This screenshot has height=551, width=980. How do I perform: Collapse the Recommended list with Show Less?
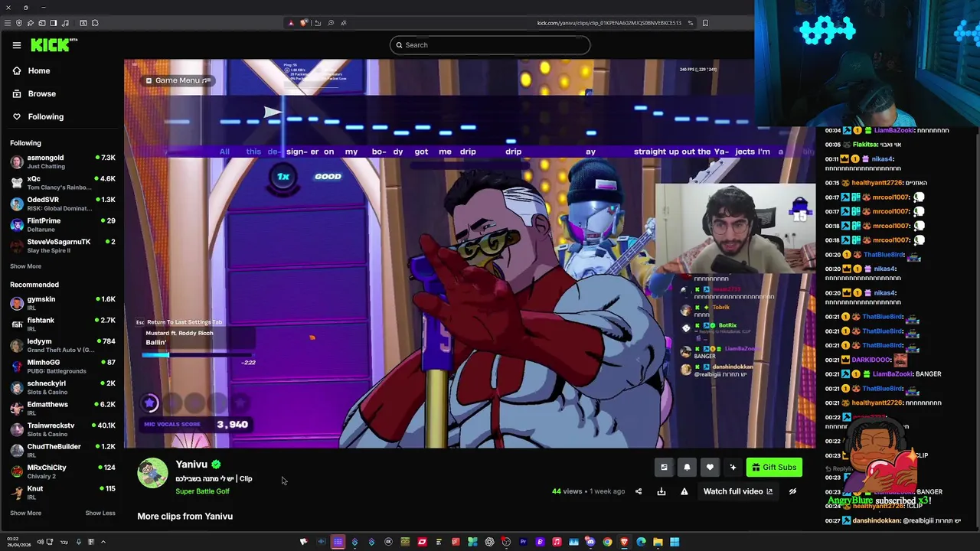[x=100, y=513]
